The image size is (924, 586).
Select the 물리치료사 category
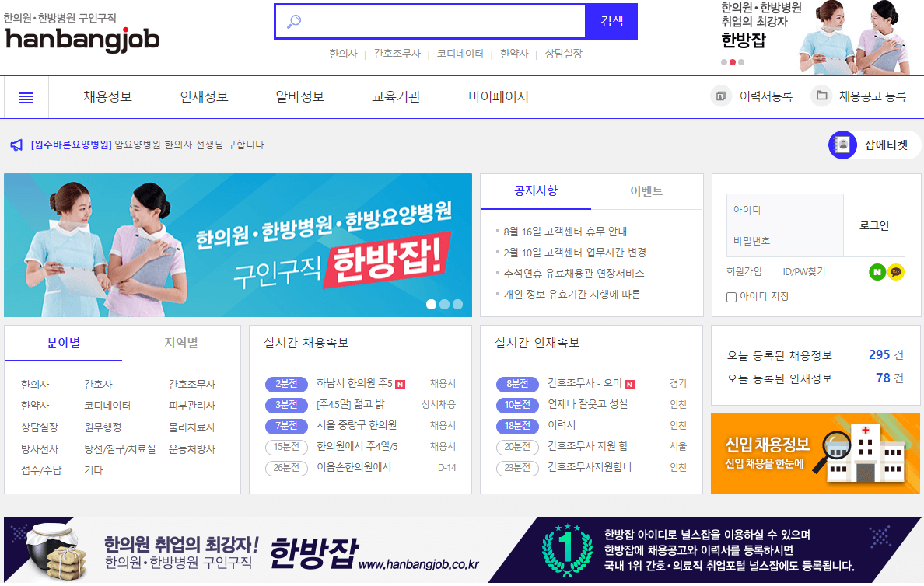[192, 427]
